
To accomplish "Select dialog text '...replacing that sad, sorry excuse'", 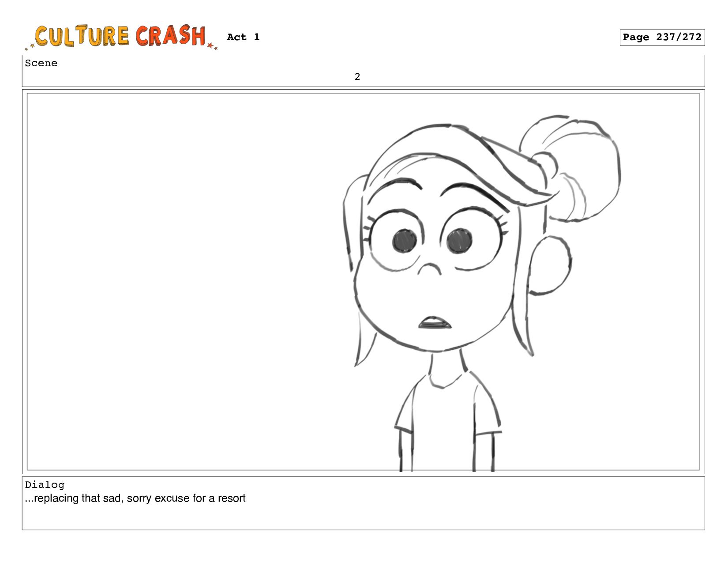I will click(107, 498).
